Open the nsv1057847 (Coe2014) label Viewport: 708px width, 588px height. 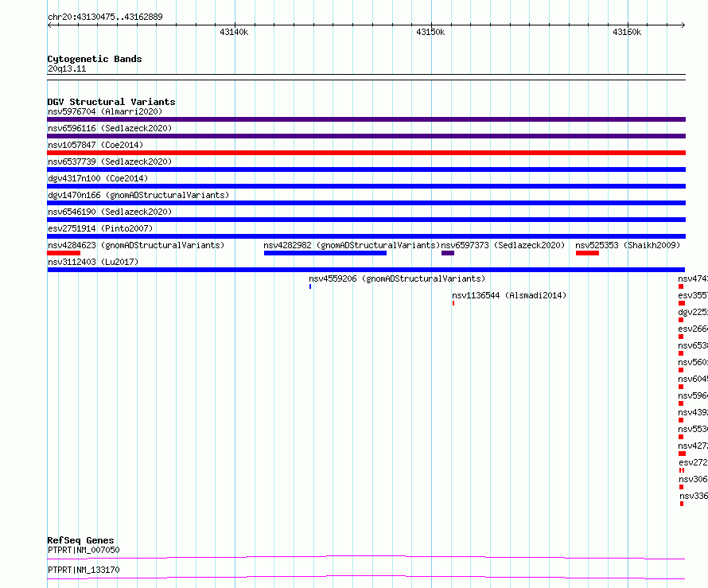[x=95, y=145]
